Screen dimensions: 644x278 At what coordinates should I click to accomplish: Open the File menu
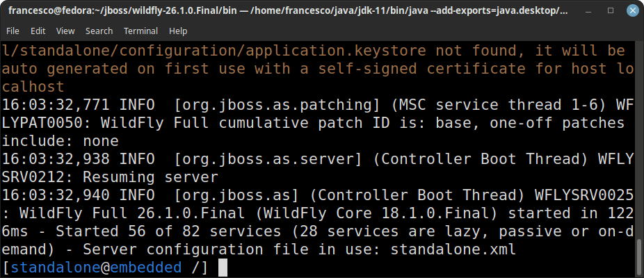(x=13, y=31)
